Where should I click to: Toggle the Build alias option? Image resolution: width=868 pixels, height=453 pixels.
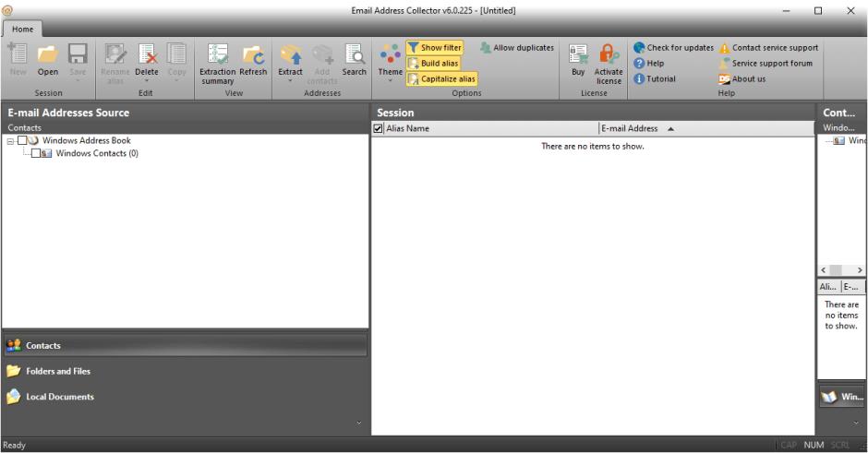(x=433, y=63)
